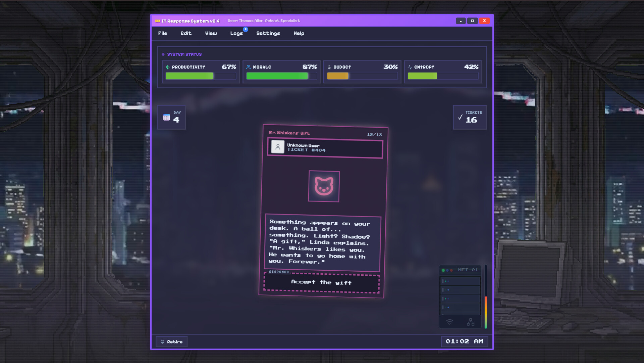Image resolution: width=644 pixels, height=363 pixels.
Task: Click the Entropy waveform icon
Action: click(410, 67)
